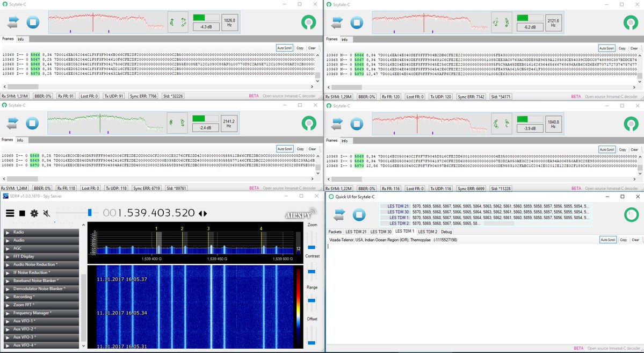Click stop button in 1826,8 Hz Scytale-C window
Screen dimensions: 644x353
(x=33, y=22)
